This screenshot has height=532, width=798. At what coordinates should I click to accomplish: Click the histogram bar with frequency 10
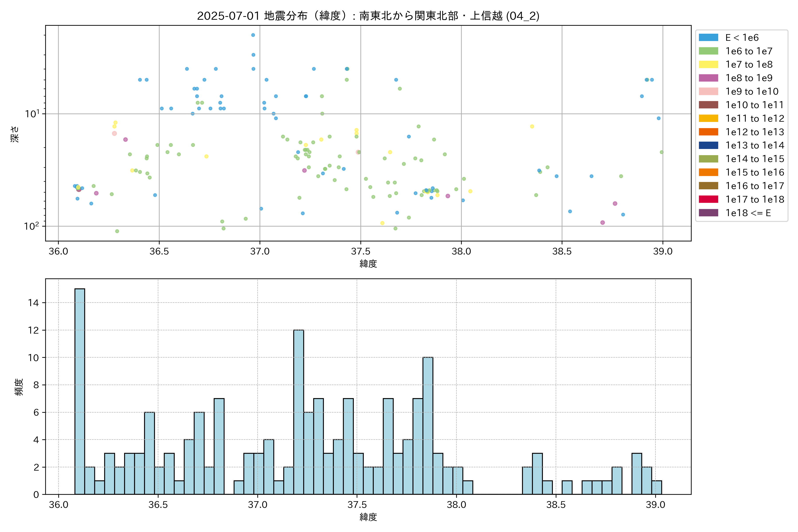(428, 425)
